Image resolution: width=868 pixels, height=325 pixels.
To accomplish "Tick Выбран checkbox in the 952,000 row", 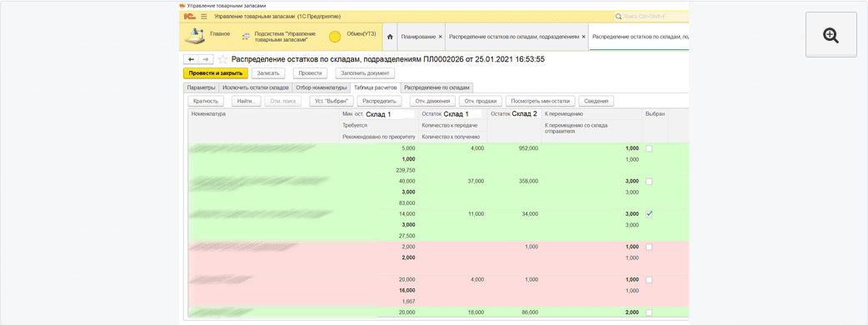I will pyautogui.click(x=650, y=148).
